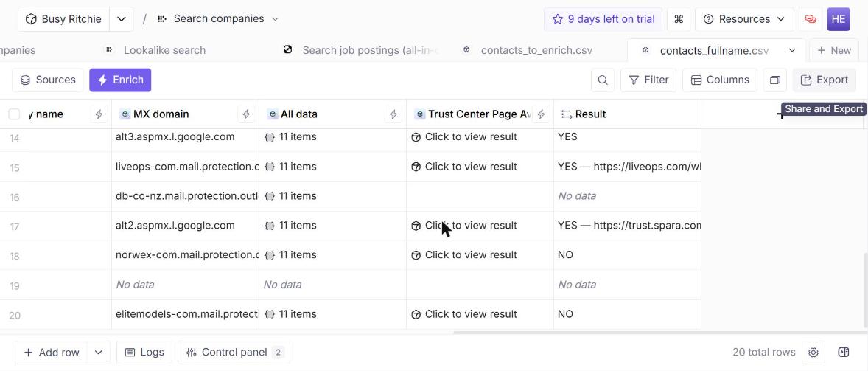
Task: Open the Control panel
Action: point(234,352)
